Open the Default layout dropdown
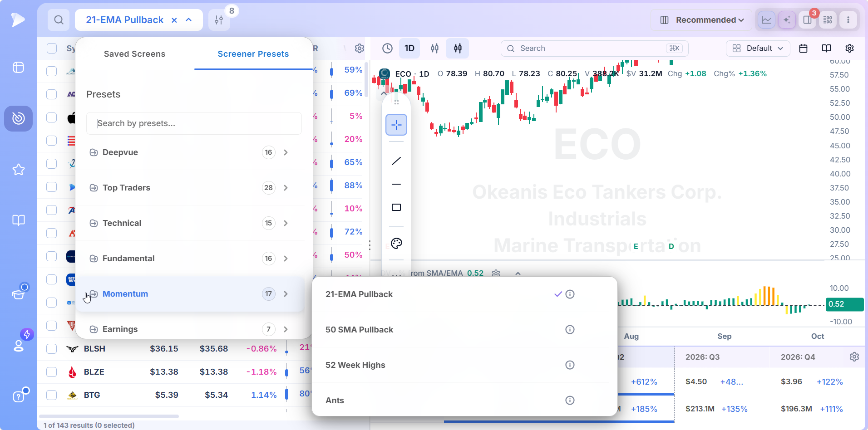The image size is (868, 430). click(x=758, y=48)
